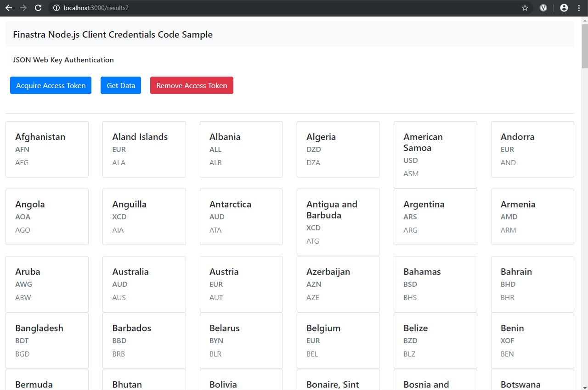This screenshot has height=390, width=588.
Task: Click the address bar URL field
Action: point(289,8)
